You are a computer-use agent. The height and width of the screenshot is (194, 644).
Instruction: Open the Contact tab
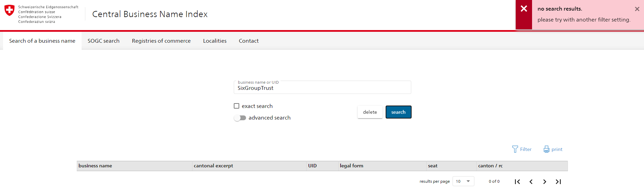[x=248, y=41]
